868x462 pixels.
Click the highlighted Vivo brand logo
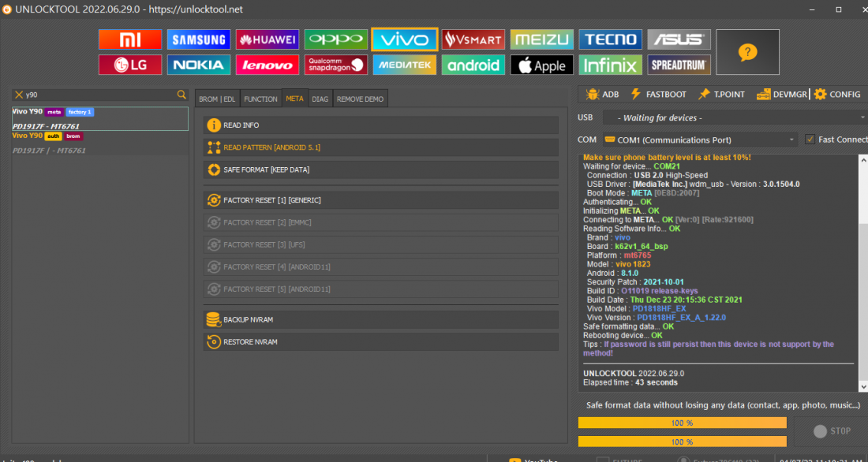tap(405, 39)
